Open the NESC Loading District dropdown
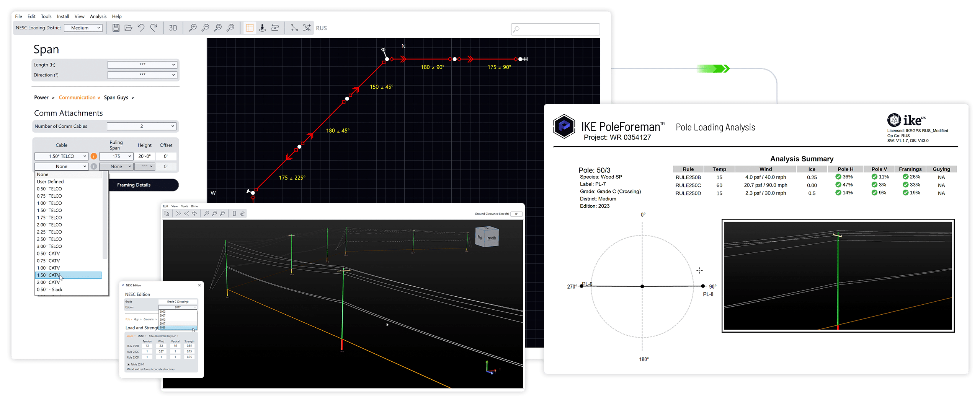 click(83, 28)
